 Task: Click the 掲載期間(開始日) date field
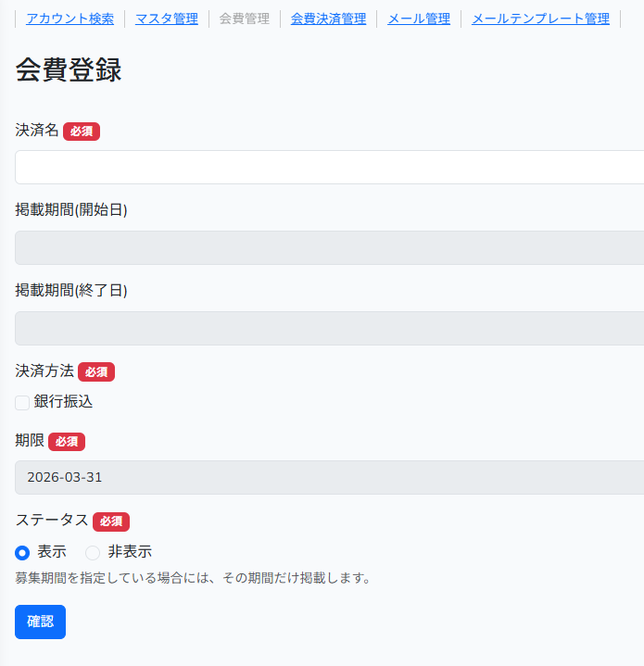[x=329, y=247]
